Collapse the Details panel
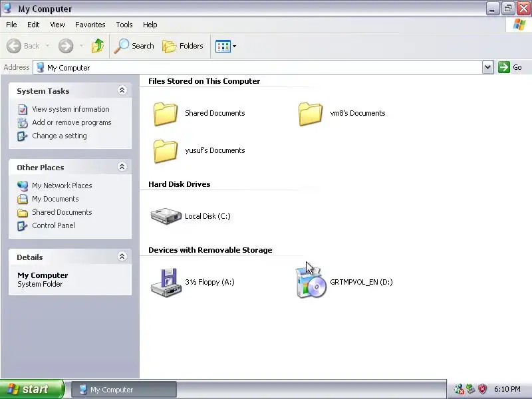The height and width of the screenshot is (399, 532). click(x=122, y=256)
